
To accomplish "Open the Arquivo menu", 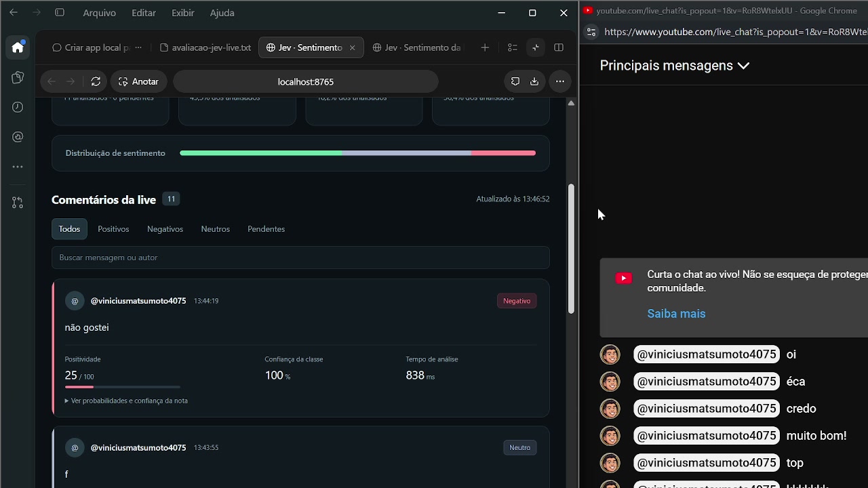I will pos(100,13).
